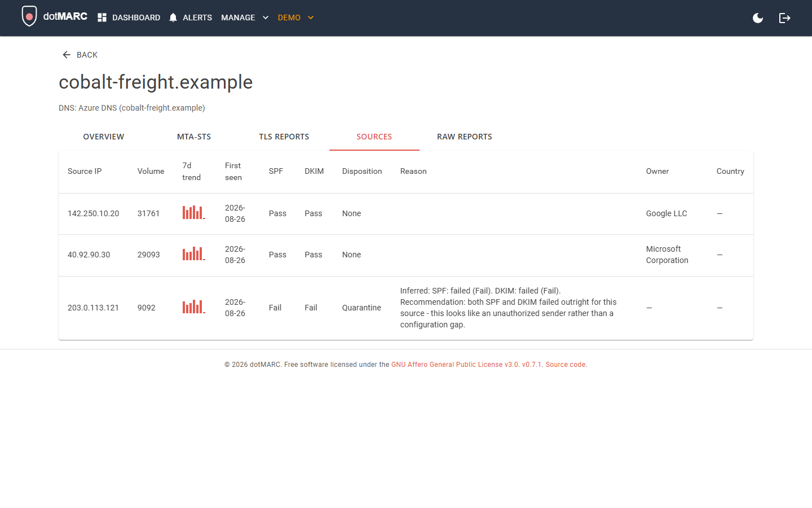Click the 7d trend chart for 142.250.10.20
812x508 pixels.
(x=193, y=212)
